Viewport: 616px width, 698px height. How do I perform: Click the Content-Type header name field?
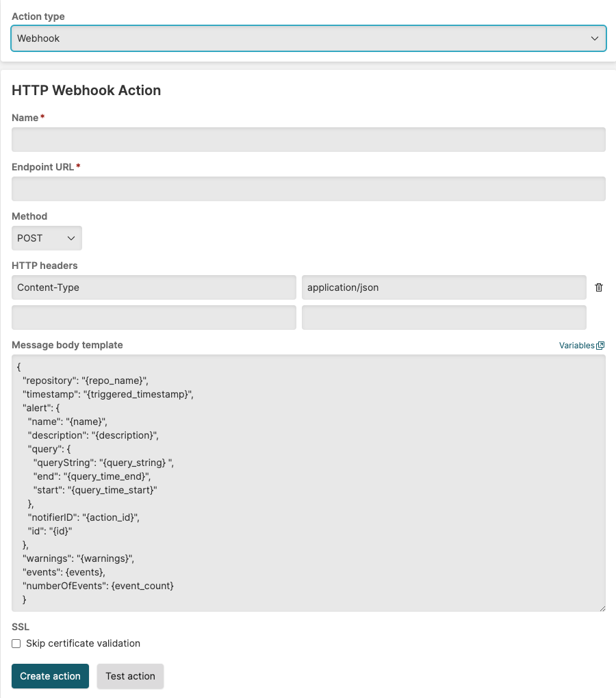(x=153, y=287)
